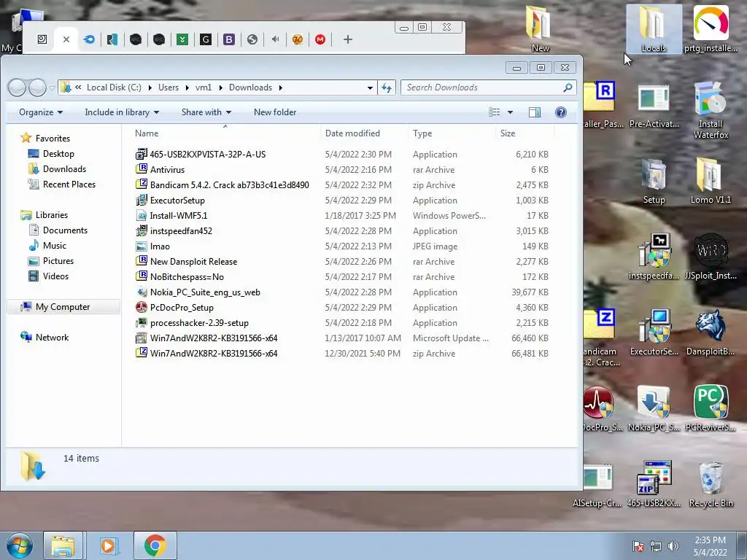Select the Recycle Bin icon
The image size is (747, 560).
[711, 484]
